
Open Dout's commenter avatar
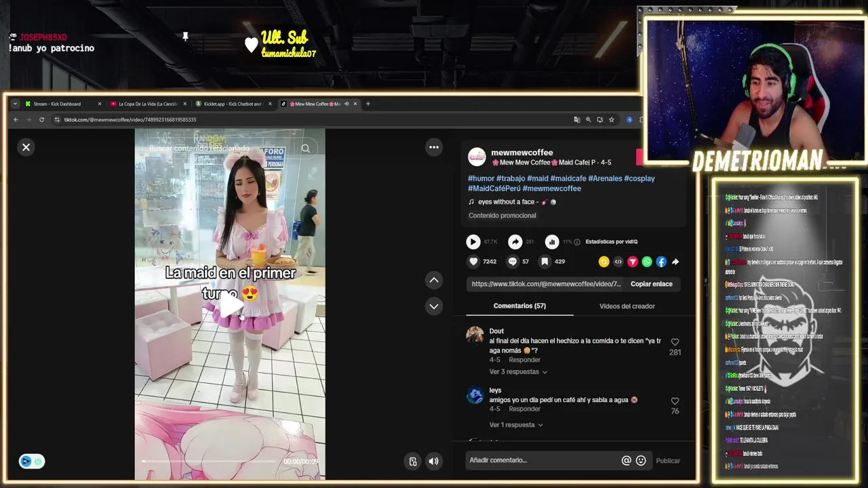pyautogui.click(x=475, y=335)
